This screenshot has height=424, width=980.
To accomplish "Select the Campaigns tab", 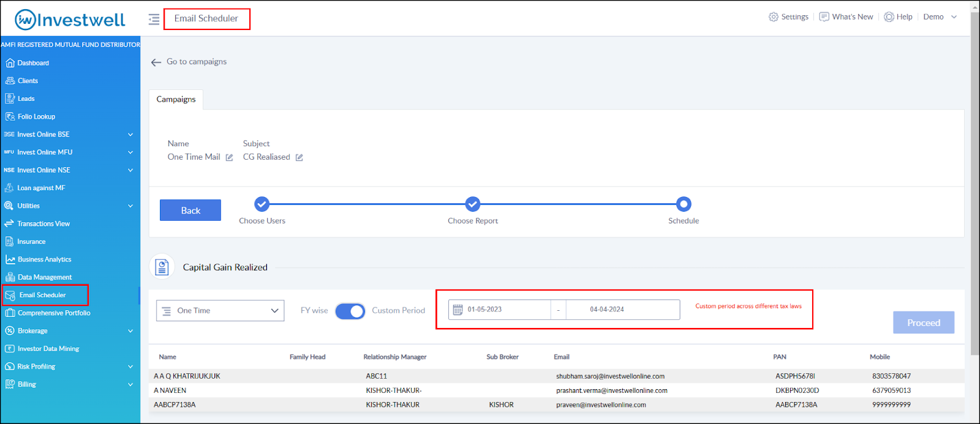I will click(176, 99).
